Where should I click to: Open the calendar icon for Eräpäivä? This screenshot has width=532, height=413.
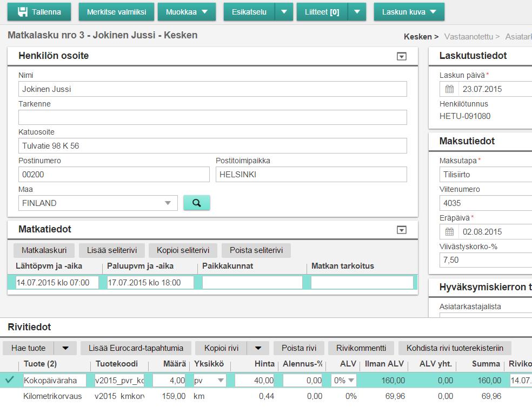tap(449, 232)
